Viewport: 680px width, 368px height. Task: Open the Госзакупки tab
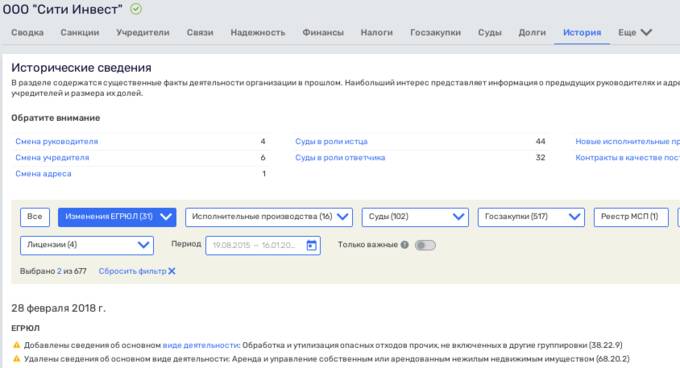(x=435, y=33)
